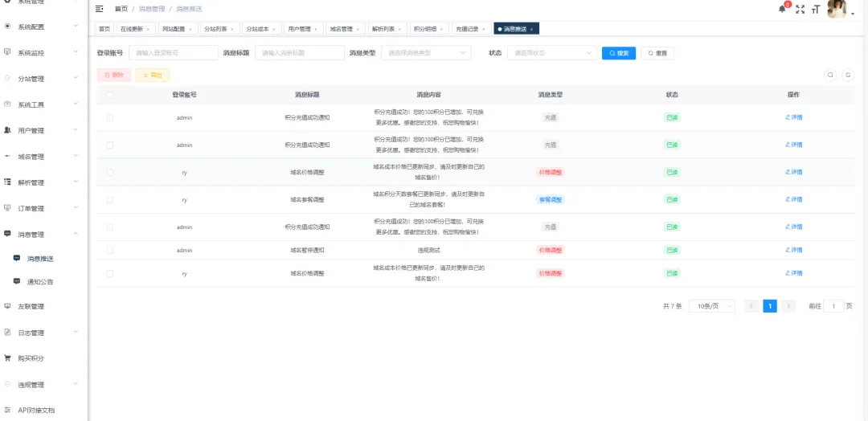Click the hamburger sidebar collapse icon

click(100, 9)
